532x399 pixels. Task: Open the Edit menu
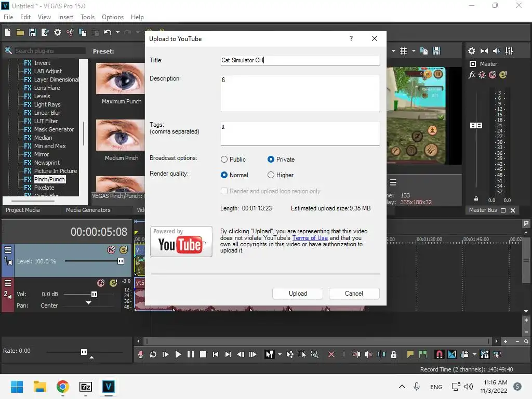click(x=25, y=17)
